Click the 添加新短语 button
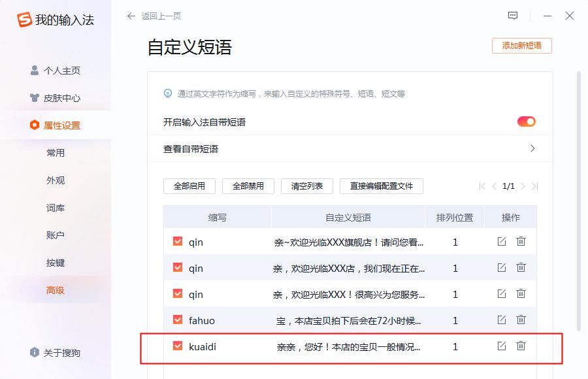The height and width of the screenshot is (379, 588). coord(521,46)
